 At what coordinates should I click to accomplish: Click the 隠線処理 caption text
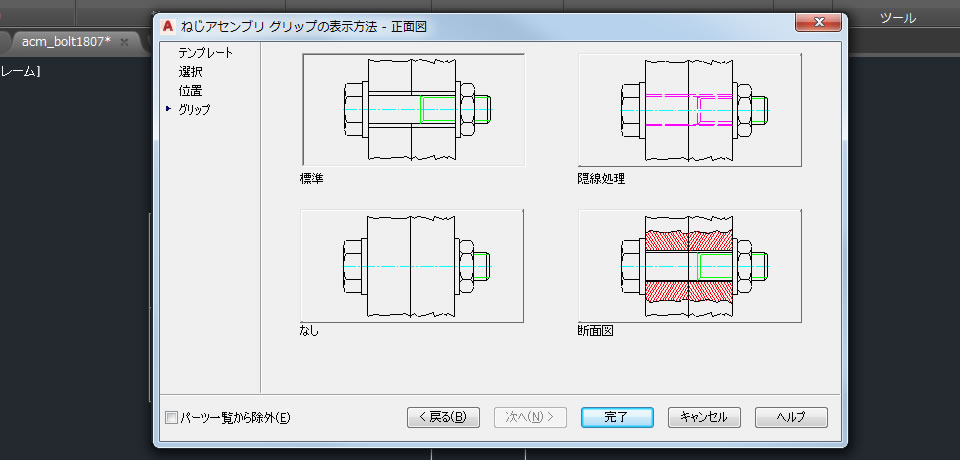pos(601,179)
